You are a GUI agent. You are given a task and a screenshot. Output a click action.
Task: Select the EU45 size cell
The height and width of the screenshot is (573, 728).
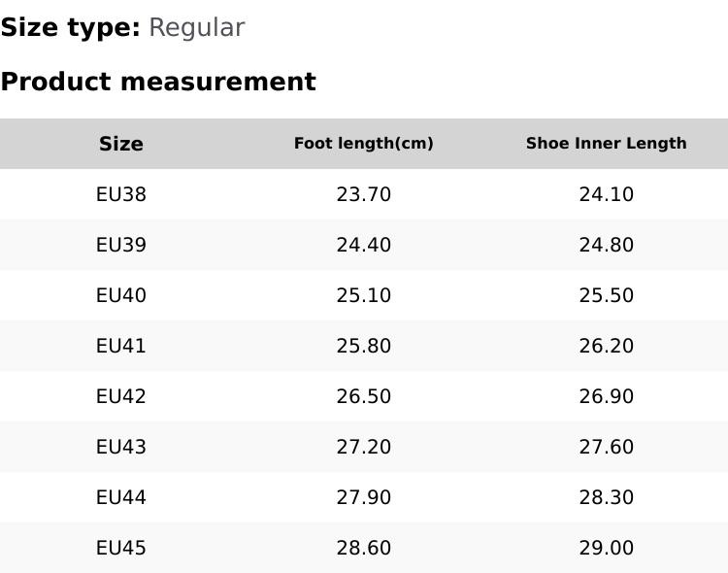click(121, 548)
